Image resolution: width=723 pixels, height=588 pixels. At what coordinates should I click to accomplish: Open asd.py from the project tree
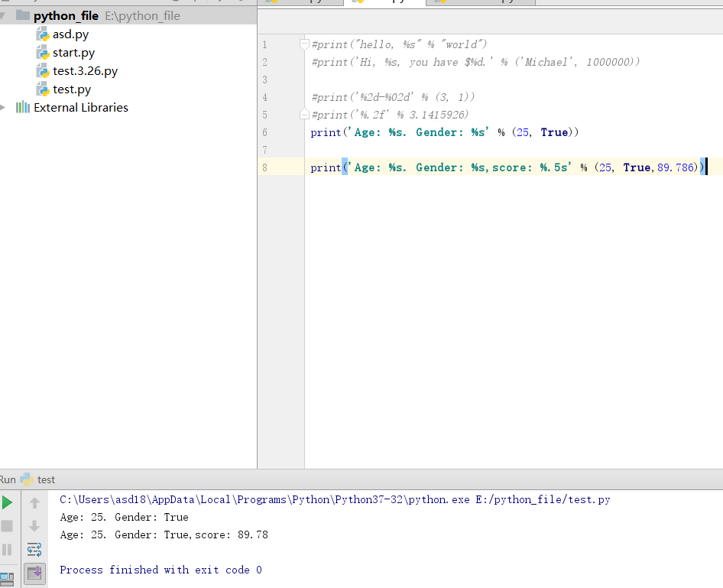70,34
